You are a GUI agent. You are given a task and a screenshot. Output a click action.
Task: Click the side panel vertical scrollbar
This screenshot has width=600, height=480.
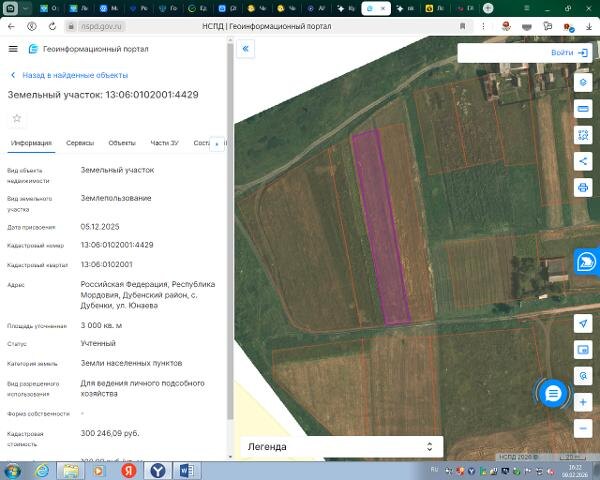point(230,230)
